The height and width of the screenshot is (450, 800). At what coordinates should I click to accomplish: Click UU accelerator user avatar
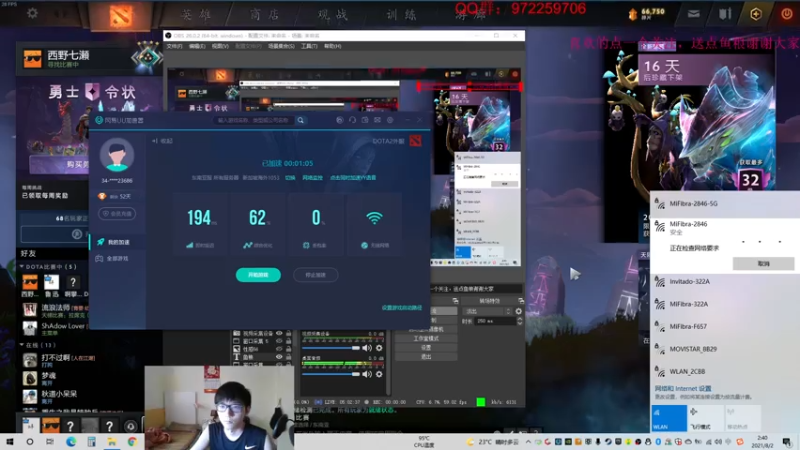[x=117, y=155]
